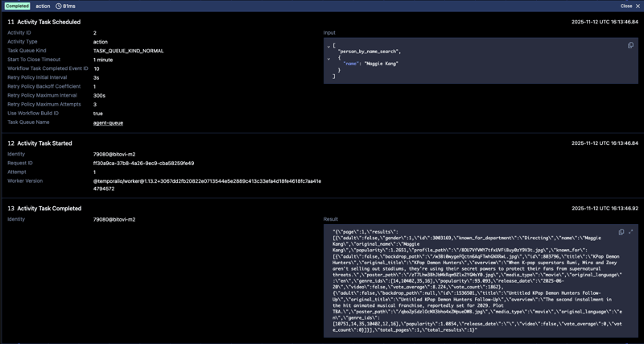Expand the Result payload to full view
Screen dimensions: 644x344
[x=631, y=232]
